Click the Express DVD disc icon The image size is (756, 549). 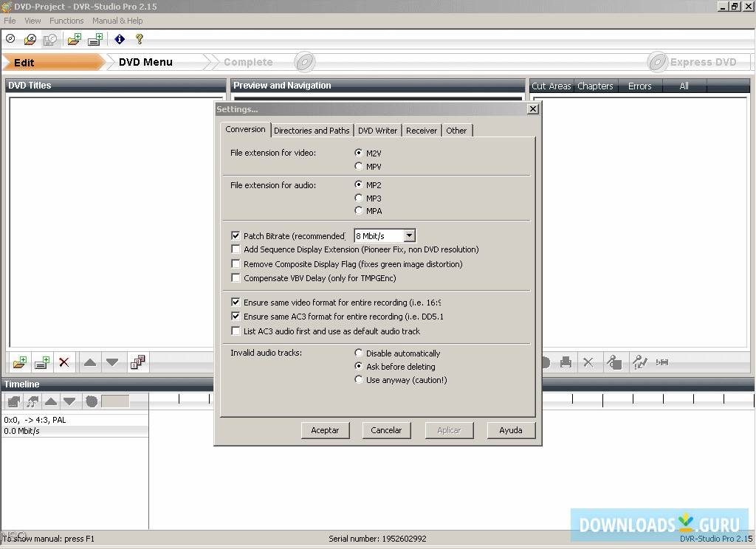point(656,62)
